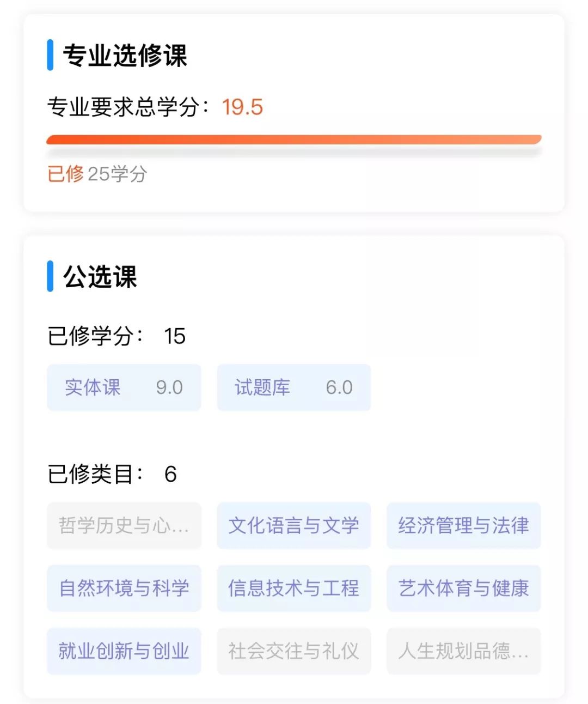
Task: Click the blue marker beside 专业选修课
Action: pyautogui.click(x=50, y=55)
